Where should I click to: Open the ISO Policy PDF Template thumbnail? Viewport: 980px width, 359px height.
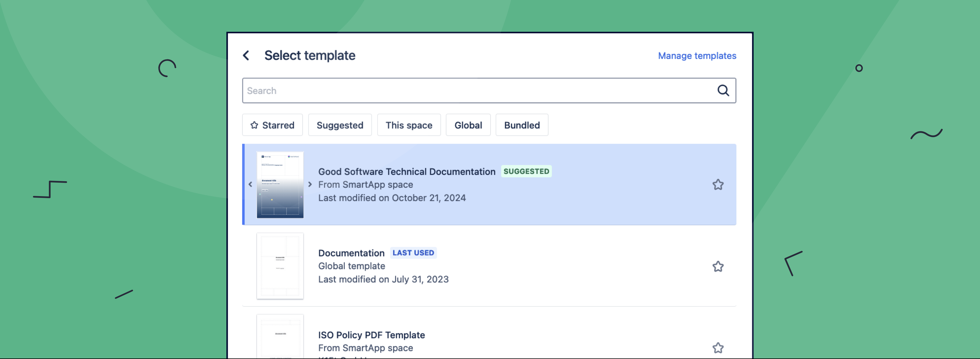(x=280, y=339)
